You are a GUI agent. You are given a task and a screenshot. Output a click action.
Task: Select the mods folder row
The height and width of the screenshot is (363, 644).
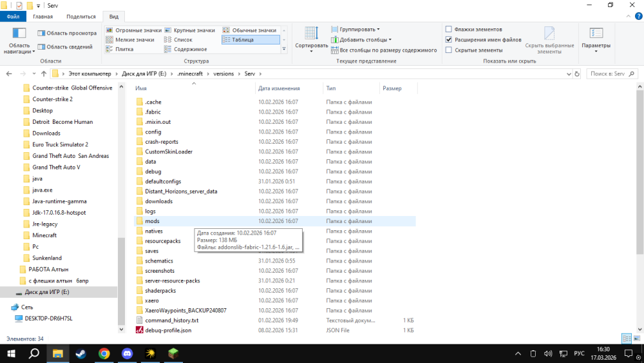[275, 221]
